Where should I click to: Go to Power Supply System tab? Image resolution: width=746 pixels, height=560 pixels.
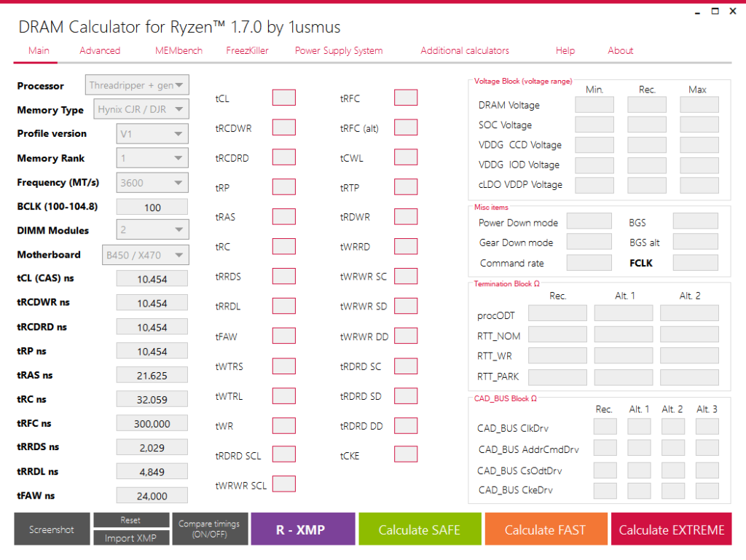pos(339,50)
